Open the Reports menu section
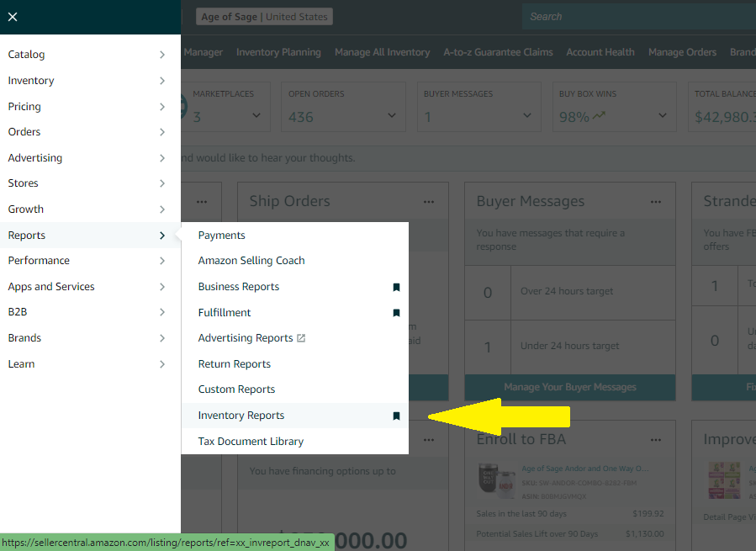Image resolution: width=756 pixels, height=551 pixels. point(90,235)
